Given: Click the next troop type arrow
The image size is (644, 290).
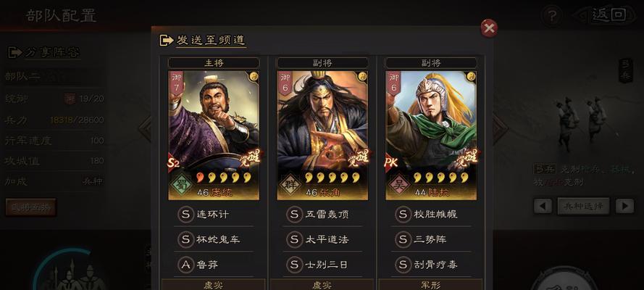Looking at the screenshot, I should [624, 206].
